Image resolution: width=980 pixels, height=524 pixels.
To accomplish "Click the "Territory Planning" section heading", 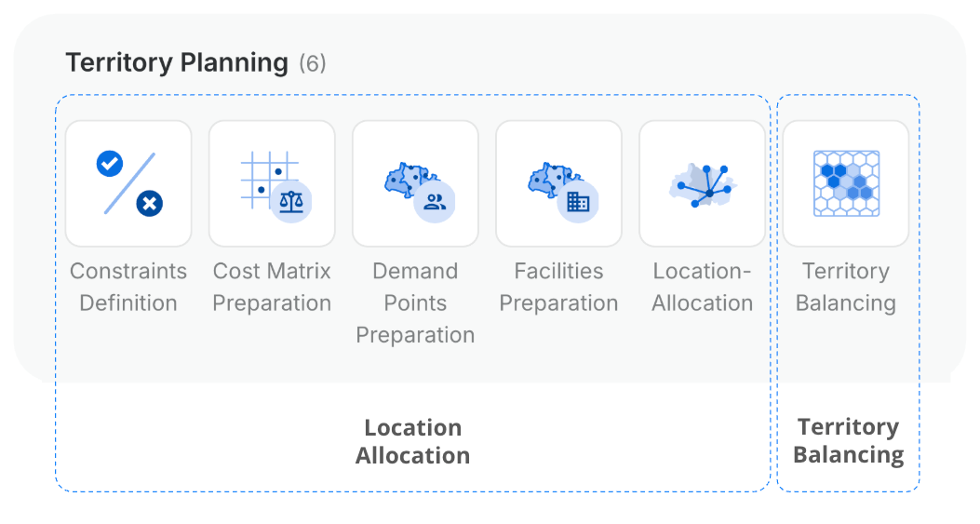I will pos(177,63).
